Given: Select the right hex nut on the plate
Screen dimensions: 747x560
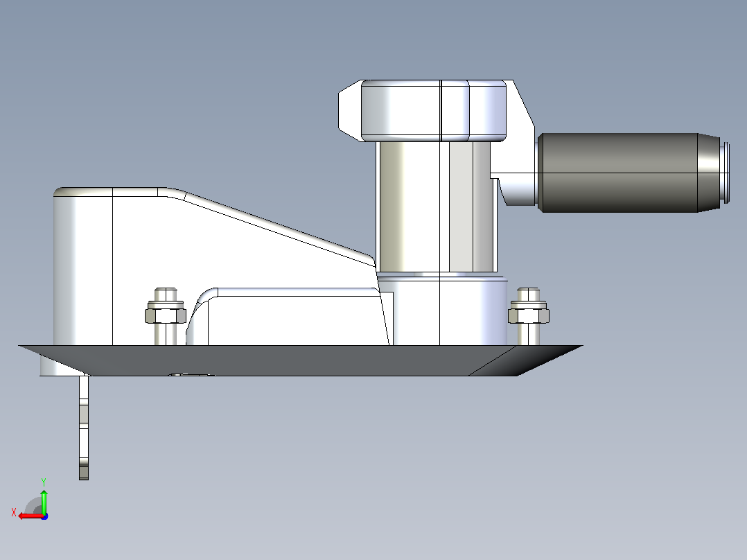Looking at the screenshot, I should click(x=528, y=315).
